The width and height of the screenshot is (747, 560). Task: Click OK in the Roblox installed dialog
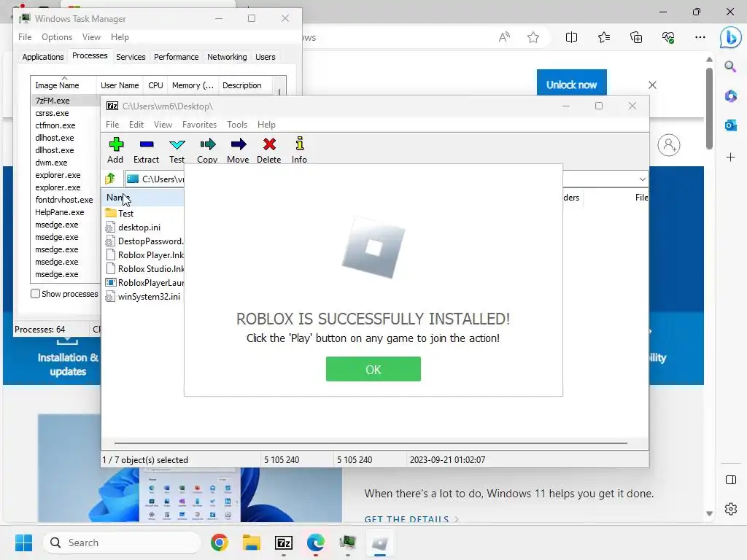[373, 369]
